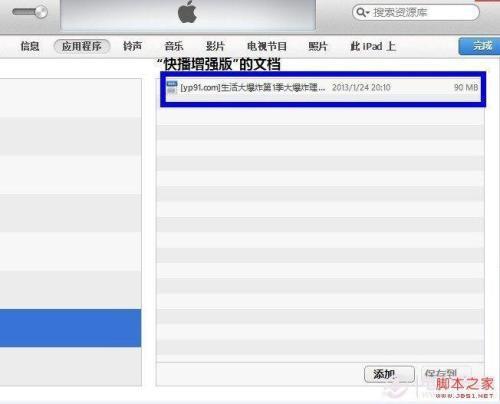Open the search options dropdown arrow
This screenshot has width=500, height=404.
[368, 13]
